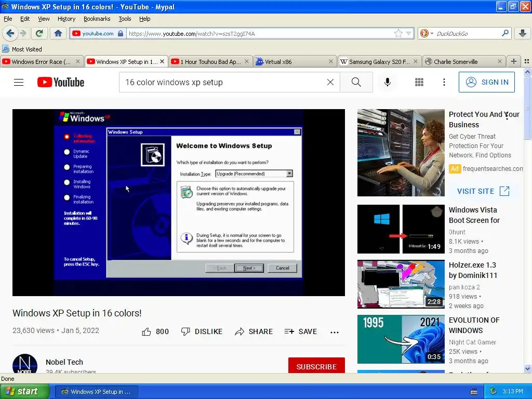Switch to the Virtual x86 tab
The width and height of the screenshot is (532, 399).
(x=295, y=61)
